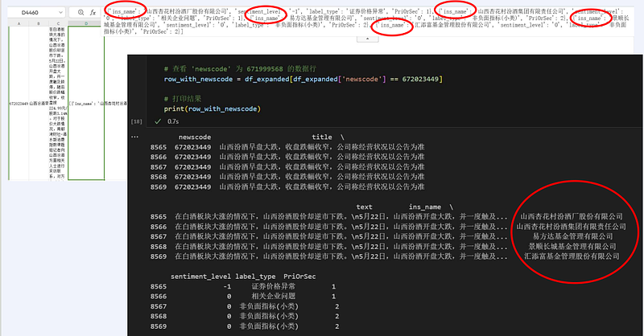Viewport: 644px width, 336px height.
Task: Click the sentiment_level output column header
Action: point(200,277)
